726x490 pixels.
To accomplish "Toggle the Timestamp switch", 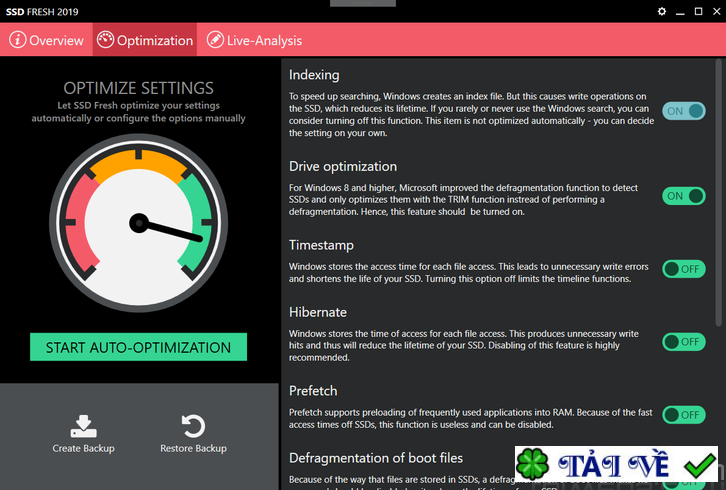I will 683,269.
